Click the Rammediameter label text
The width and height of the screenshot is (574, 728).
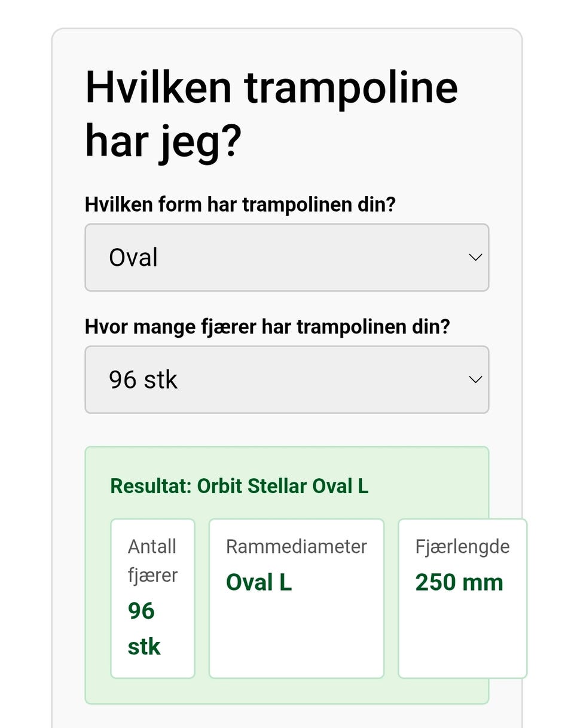pyautogui.click(x=297, y=546)
